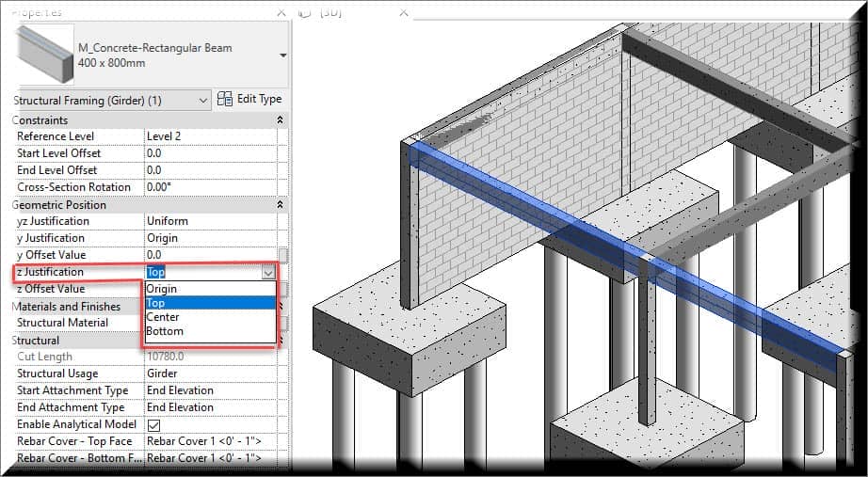This screenshot has width=868, height=477.
Task: Collapse the Geometric Position section
Action: [280, 204]
